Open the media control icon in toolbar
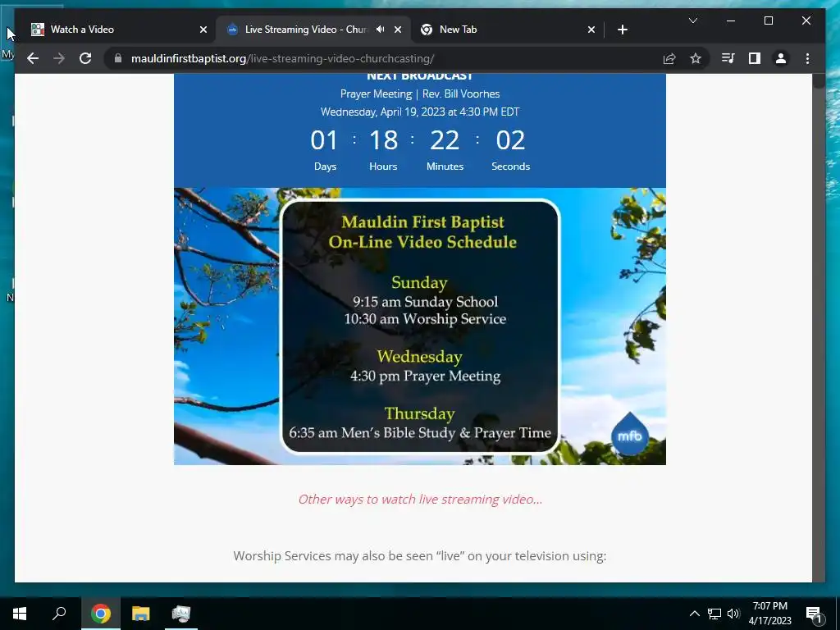 click(x=728, y=58)
